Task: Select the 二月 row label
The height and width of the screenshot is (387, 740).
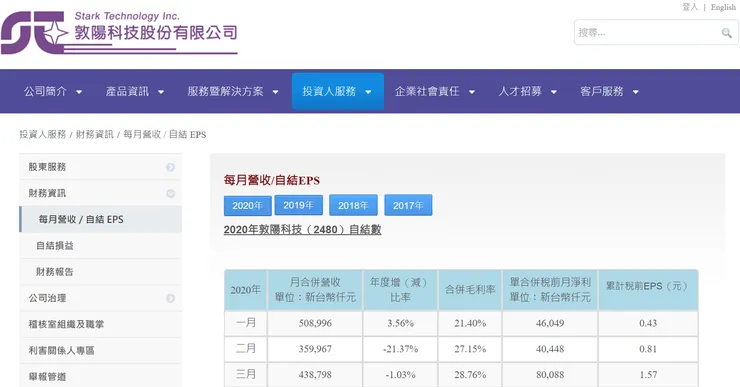Action: (246, 349)
